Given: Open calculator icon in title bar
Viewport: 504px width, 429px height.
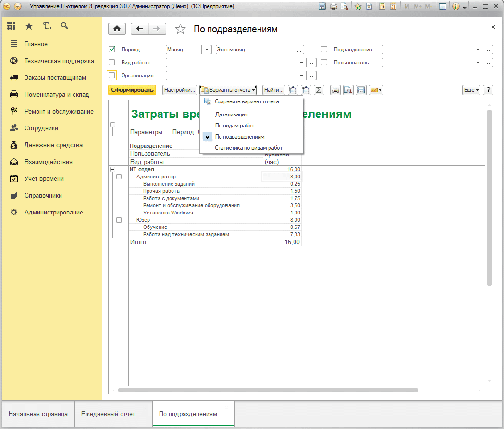Looking at the screenshot, I should click(x=382, y=7).
